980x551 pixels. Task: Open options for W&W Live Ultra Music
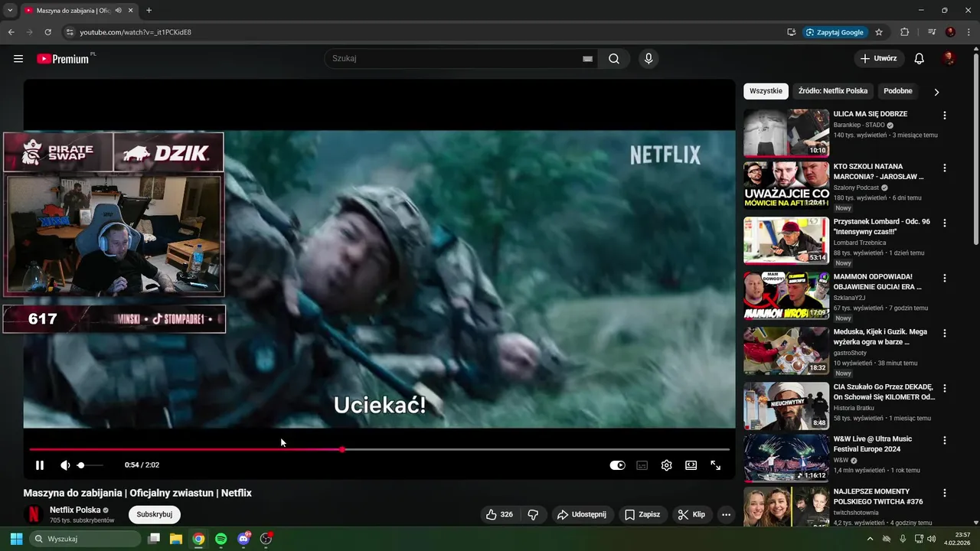tap(944, 441)
